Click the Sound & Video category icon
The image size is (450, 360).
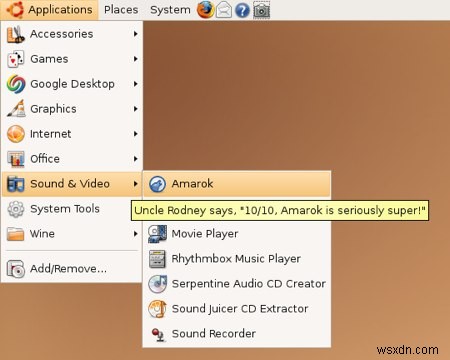[x=16, y=184]
